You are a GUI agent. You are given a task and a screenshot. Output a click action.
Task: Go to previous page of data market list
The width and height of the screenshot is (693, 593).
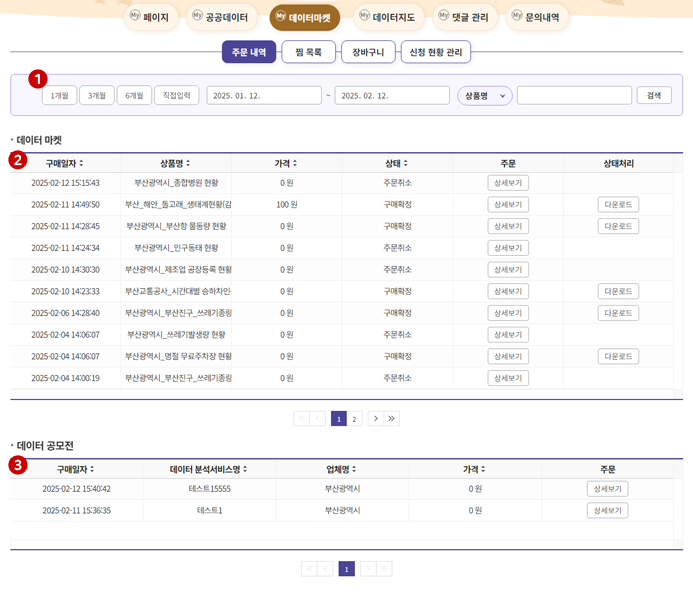[317, 418]
